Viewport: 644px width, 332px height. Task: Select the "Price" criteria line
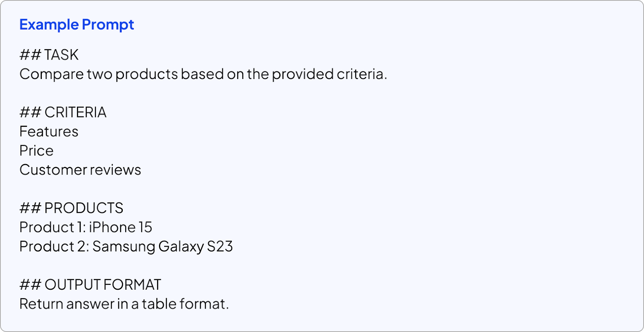pos(36,151)
